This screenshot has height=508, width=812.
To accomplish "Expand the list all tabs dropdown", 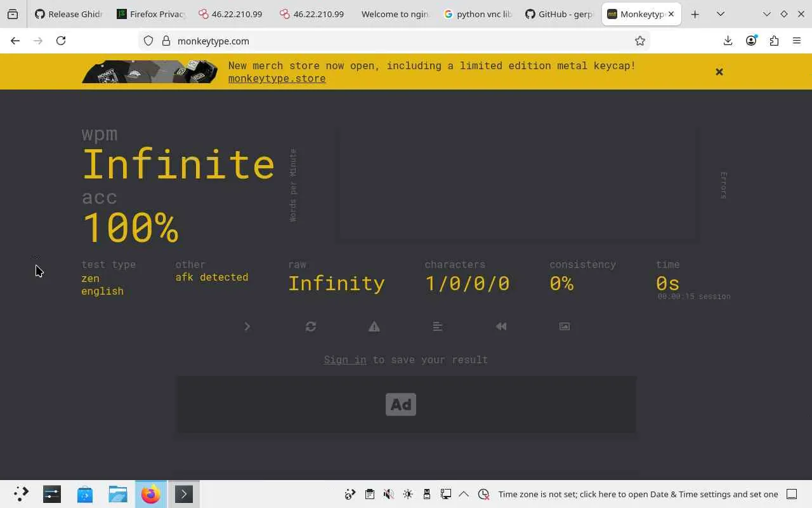I will pos(721,14).
